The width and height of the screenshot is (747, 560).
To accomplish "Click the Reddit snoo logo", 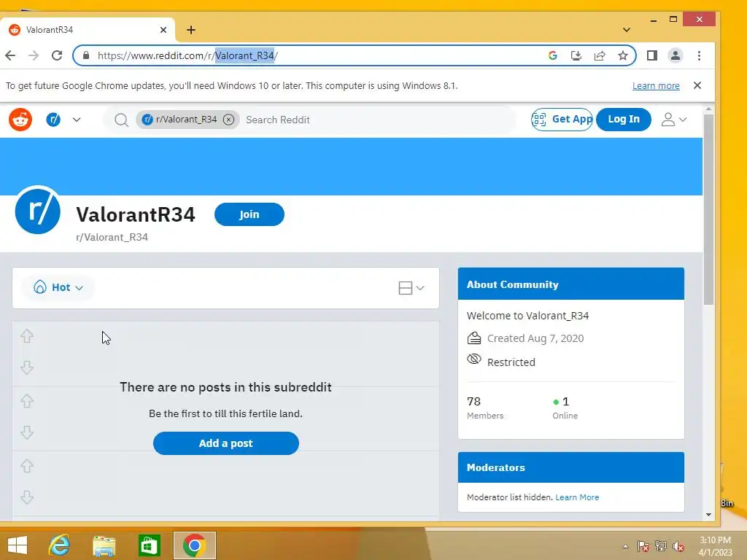I will pyautogui.click(x=20, y=120).
